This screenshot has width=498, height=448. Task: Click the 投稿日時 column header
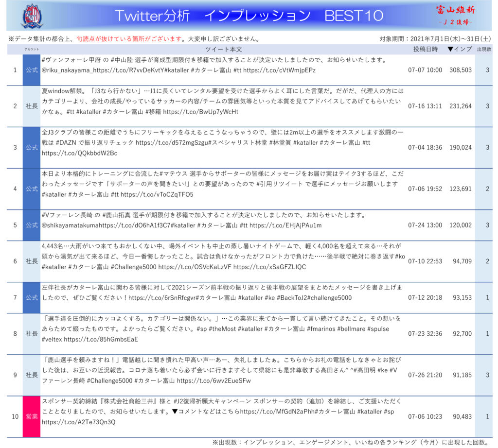pyautogui.click(x=425, y=49)
